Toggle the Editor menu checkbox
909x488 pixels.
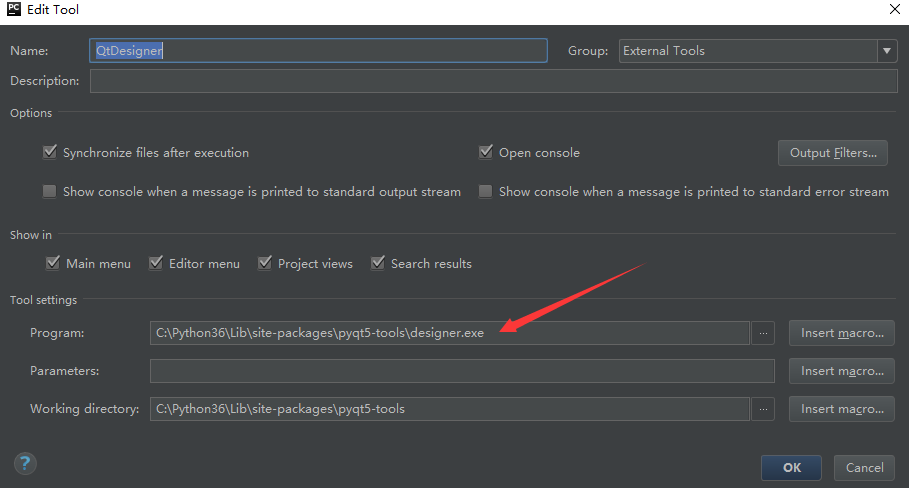(x=155, y=263)
